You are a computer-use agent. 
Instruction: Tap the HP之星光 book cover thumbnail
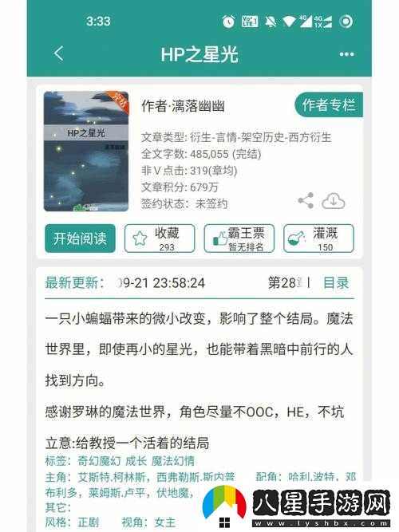tap(86, 152)
